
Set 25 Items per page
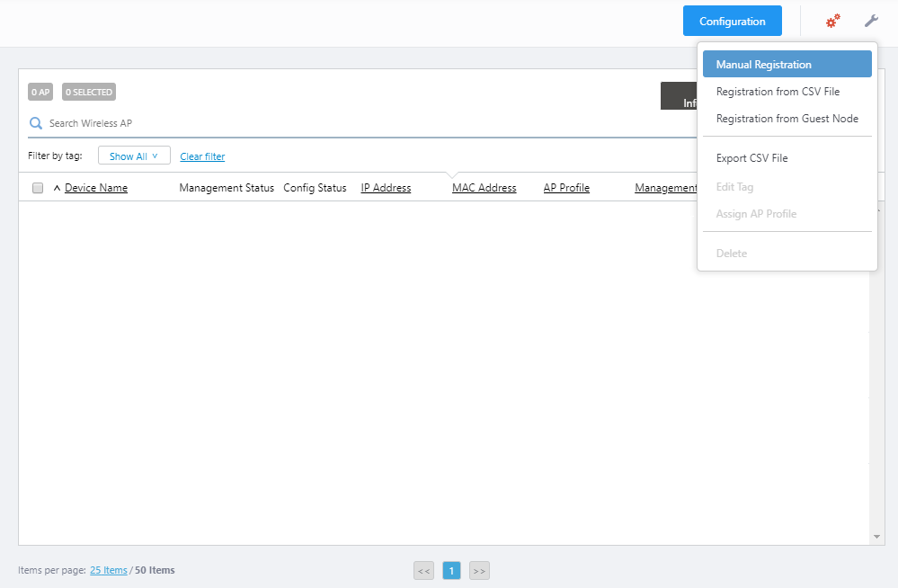108,570
